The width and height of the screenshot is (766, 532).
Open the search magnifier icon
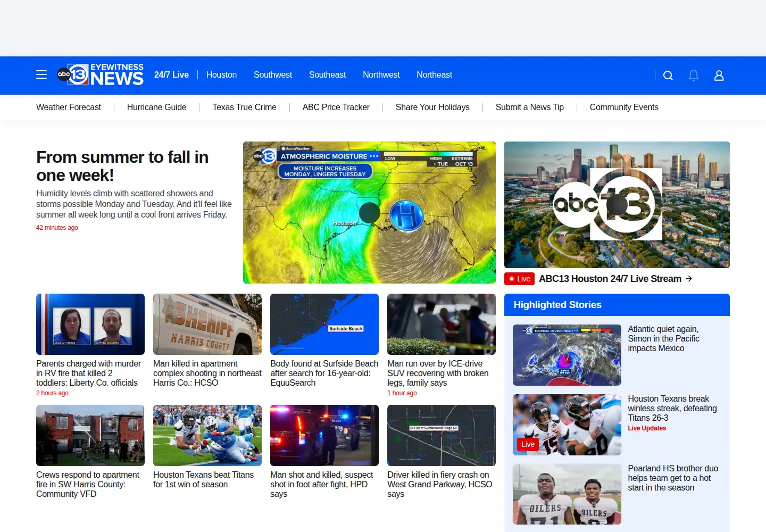point(668,76)
